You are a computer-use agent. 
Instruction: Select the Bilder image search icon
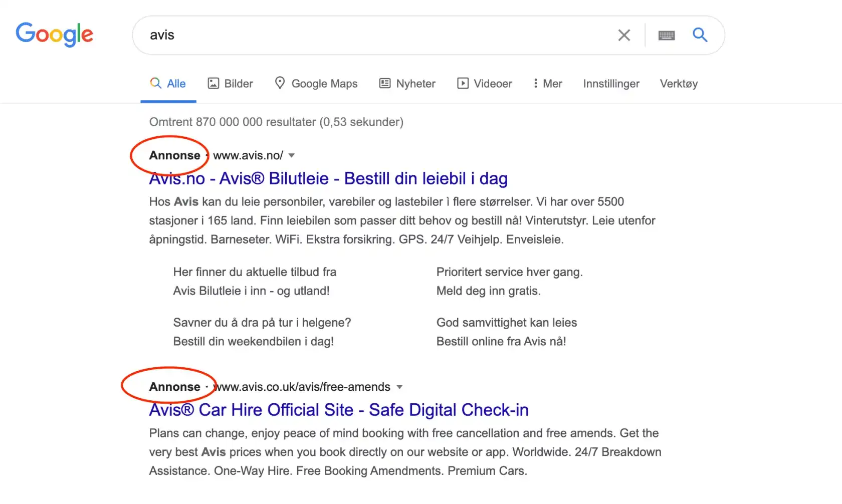point(214,83)
